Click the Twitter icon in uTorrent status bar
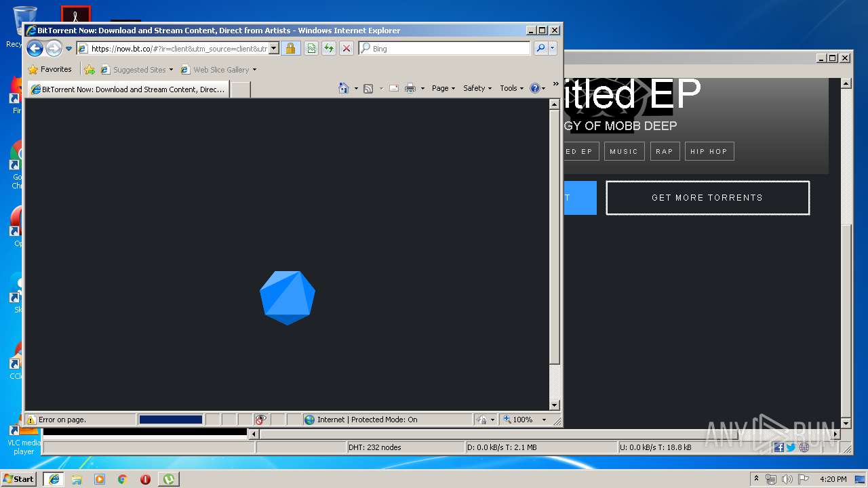Screen dimensions: 868x488 pos(791,447)
